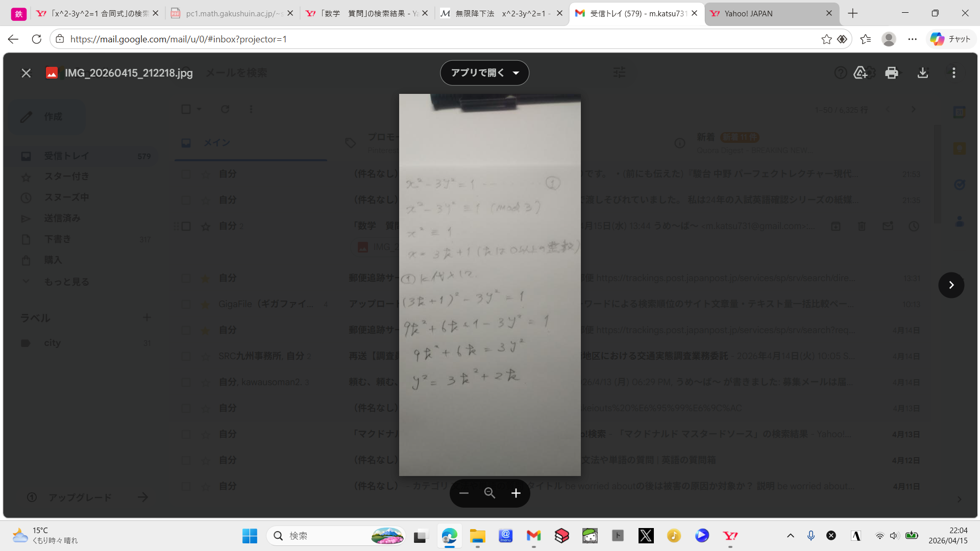
Task: Open help for the image viewer
Action: [x=841, y=73]
